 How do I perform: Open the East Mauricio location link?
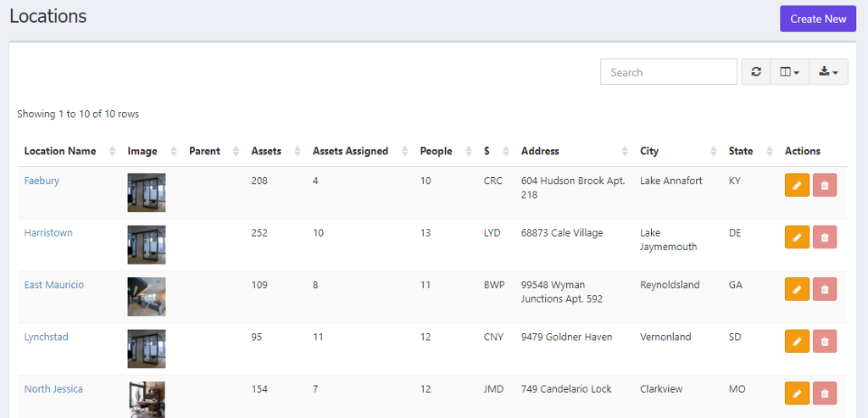[54, 285]
